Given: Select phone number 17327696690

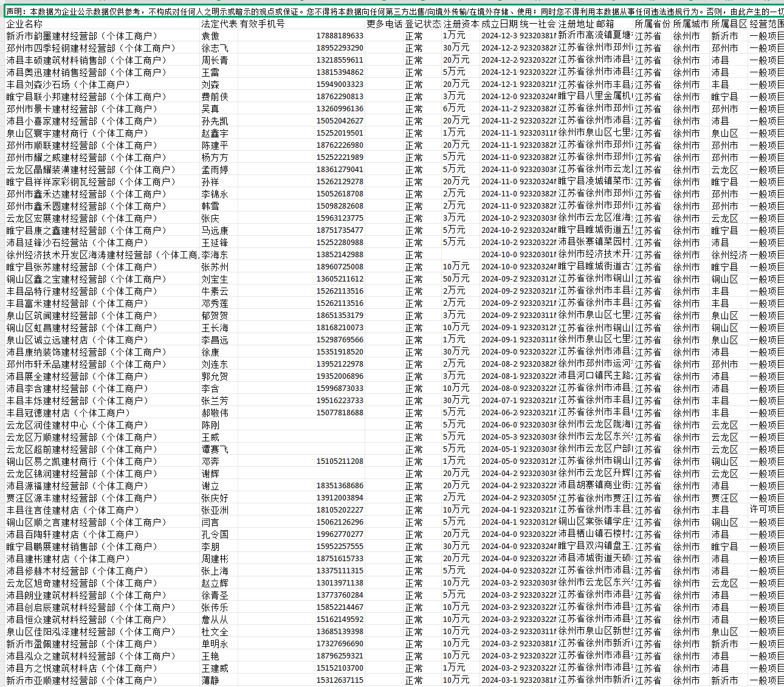Looking at the screenshot, I should click(339, 644).
